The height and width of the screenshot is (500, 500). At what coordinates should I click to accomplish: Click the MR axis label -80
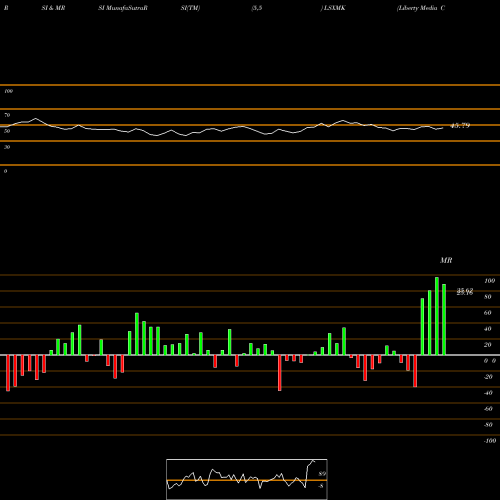(488, 425)
